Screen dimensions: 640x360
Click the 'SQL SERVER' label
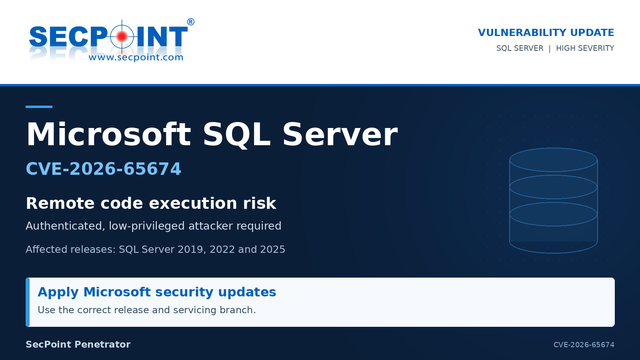(x=520, y=48)
